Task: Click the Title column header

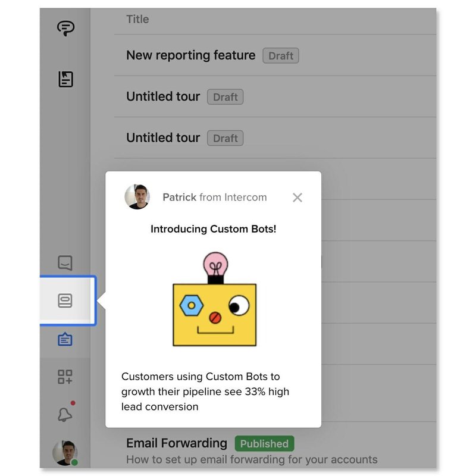Action: point(137,19)
